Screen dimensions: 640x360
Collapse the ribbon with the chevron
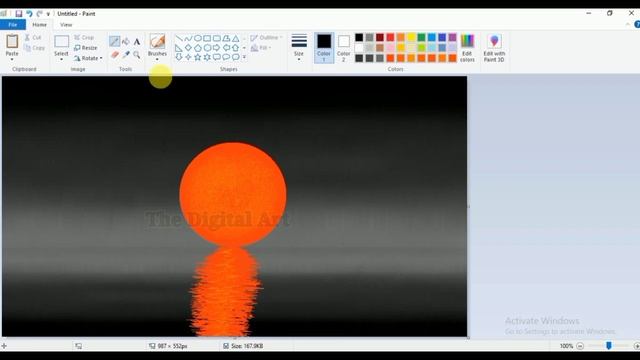[627, 25]
